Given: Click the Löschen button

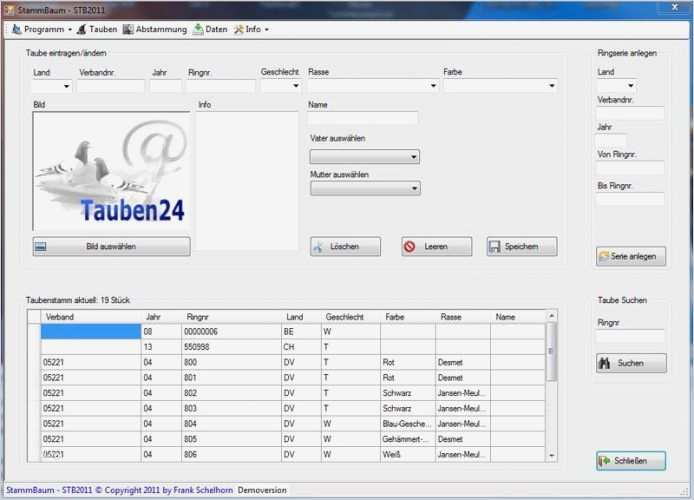Looking at the screenshot, I should pos(345,246).
